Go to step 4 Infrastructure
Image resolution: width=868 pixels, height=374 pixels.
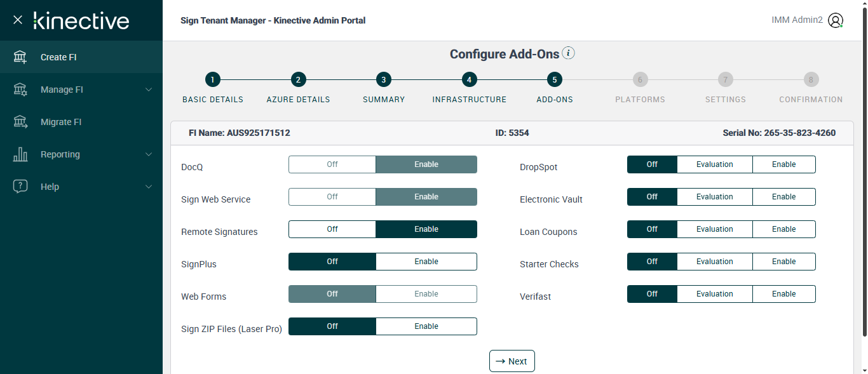click(x=469, y=80)
